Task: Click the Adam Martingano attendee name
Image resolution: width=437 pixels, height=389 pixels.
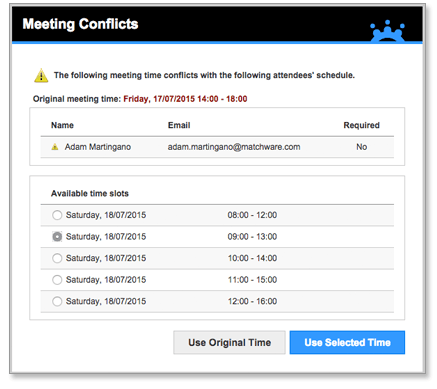Action: (98, 147)
